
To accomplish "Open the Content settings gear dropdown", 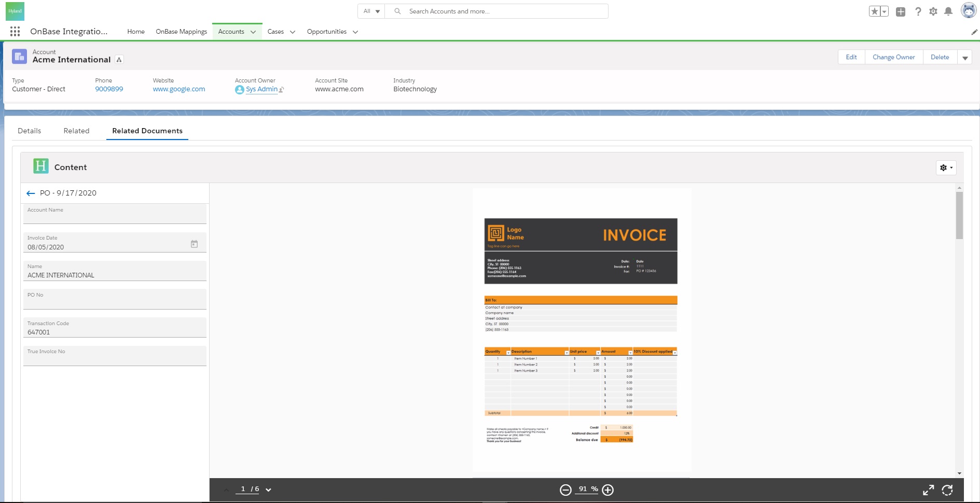I will pos(946,167).
